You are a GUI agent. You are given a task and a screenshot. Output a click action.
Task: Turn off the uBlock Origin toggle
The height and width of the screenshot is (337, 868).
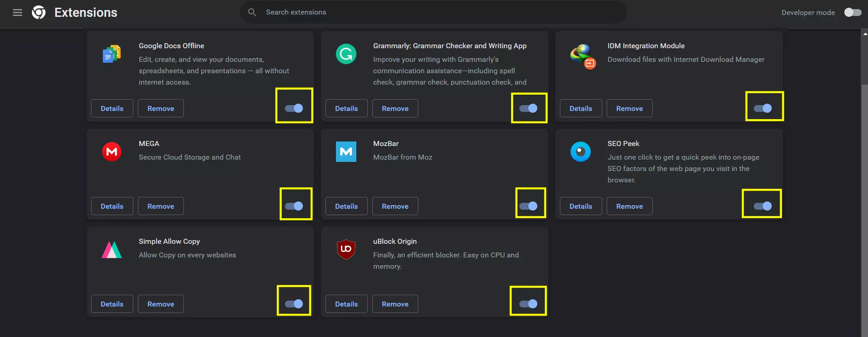coord(528,304)
